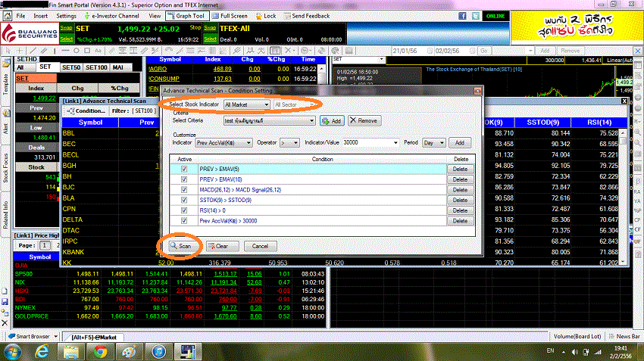This screenshot has height=361, width=644.
Task: Expand the Smart Browser dropdown arrow
Action: point(55,336)
